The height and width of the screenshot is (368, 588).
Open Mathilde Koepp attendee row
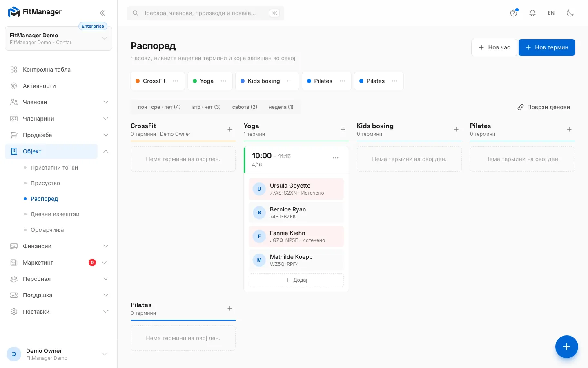[296, 260]
